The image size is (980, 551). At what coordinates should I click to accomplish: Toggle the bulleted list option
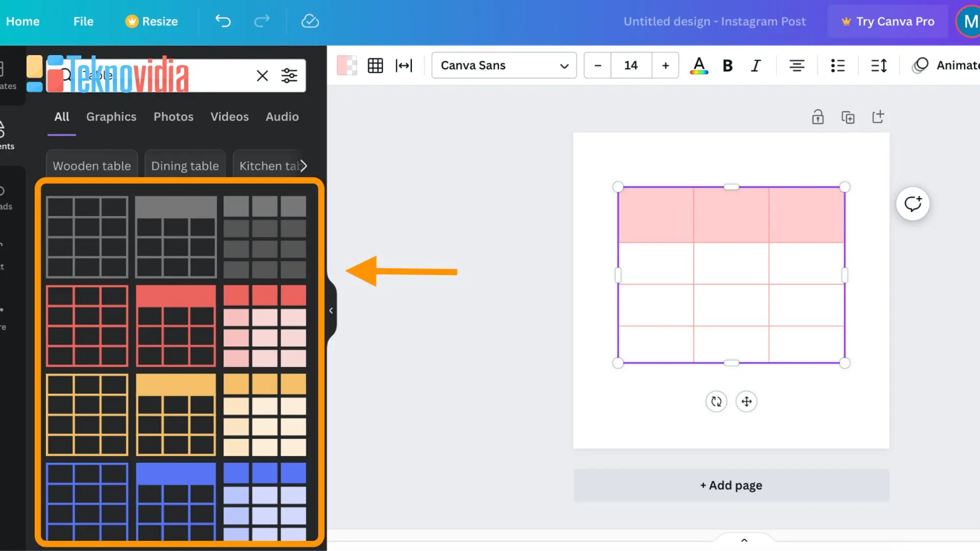click(x=838, y=65)
